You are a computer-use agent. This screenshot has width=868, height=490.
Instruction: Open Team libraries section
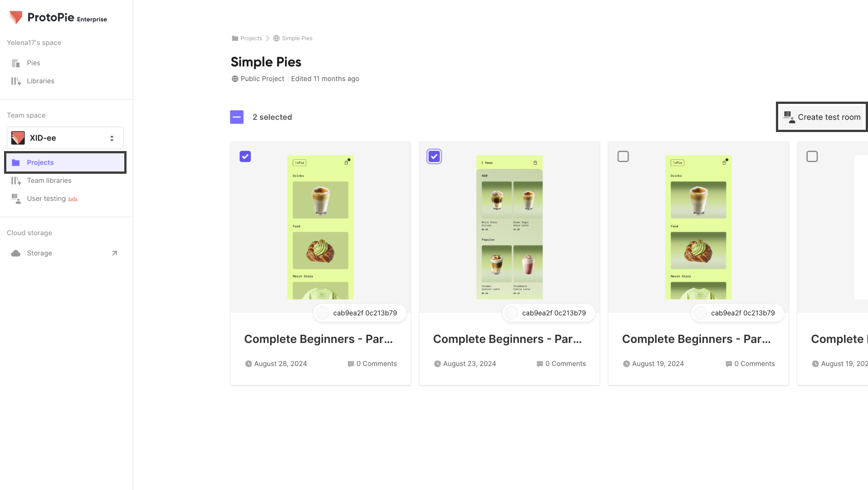tap(49, 181)
